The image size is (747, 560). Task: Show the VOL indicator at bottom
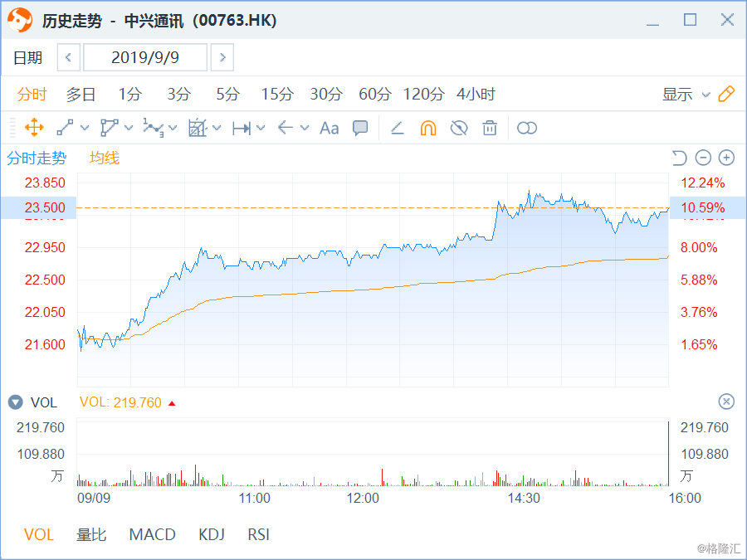pos(38,534)
